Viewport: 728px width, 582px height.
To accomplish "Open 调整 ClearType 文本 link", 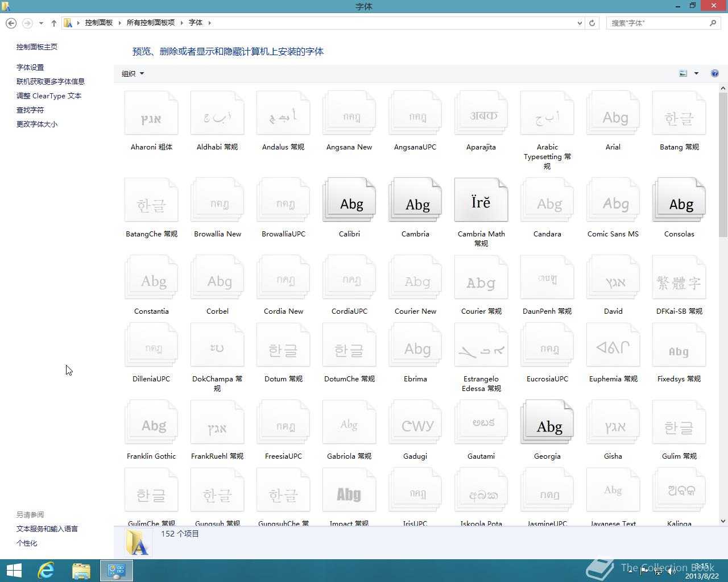I will (x=49, y=96).
